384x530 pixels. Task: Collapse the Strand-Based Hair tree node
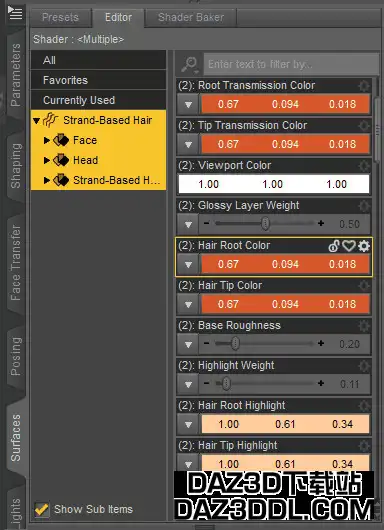pos(37,120)
